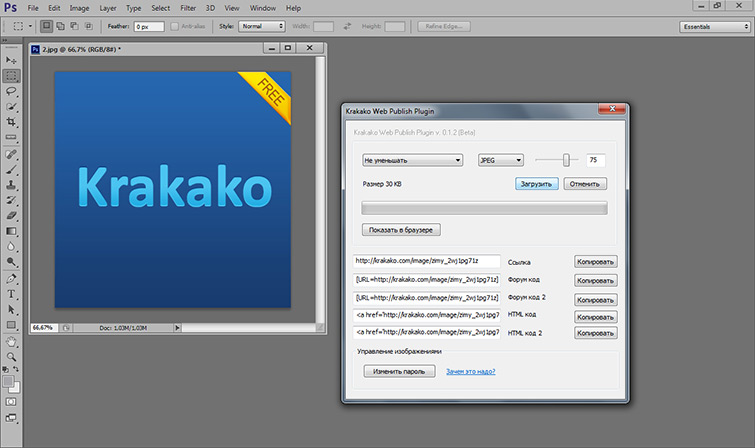Select the Pen tool
Image resolution: width=755 pixels, height=448 pixels.
tap(11, 279)
